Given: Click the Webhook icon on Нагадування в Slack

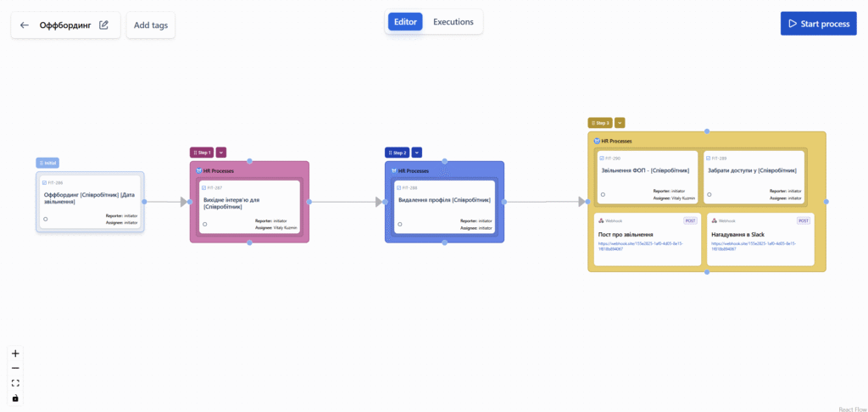Looking at the screenshot, I should click(x=714, y=220).
